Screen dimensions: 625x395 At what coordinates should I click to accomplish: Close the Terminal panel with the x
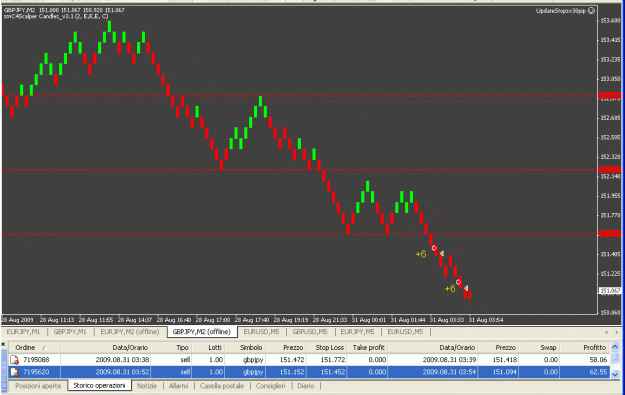(3, 344)
